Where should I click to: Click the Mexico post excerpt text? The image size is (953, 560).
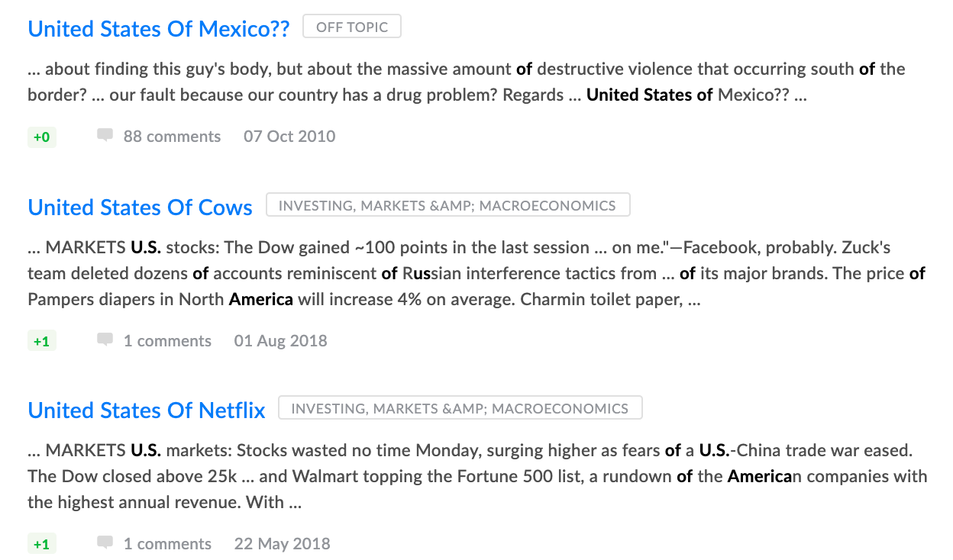pyautogui.click(x=458, y=82)
